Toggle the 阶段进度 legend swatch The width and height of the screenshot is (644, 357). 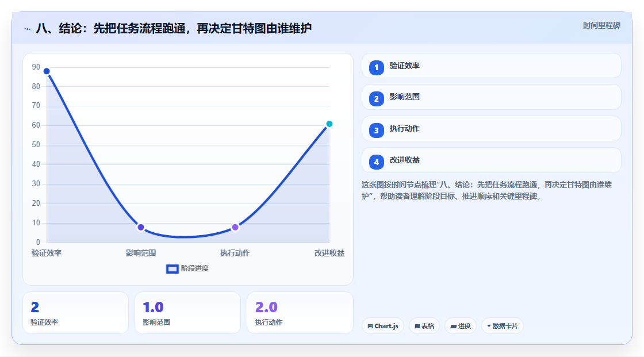pos(172,269)
